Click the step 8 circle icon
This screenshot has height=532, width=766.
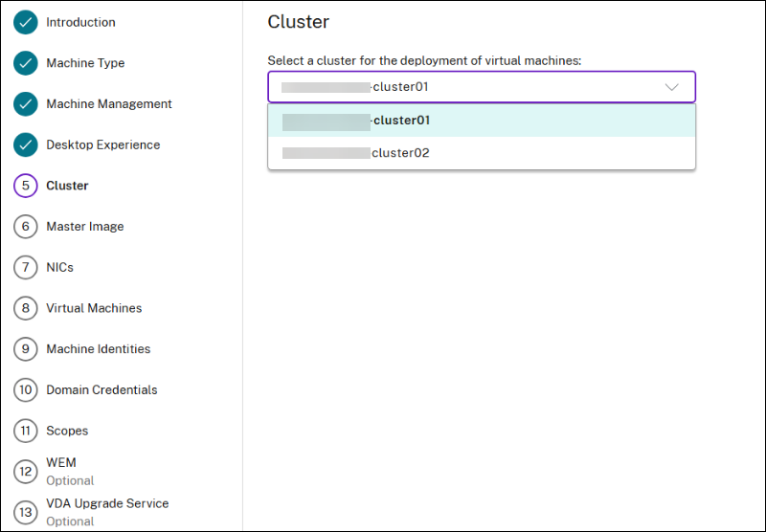coord(26,308)
